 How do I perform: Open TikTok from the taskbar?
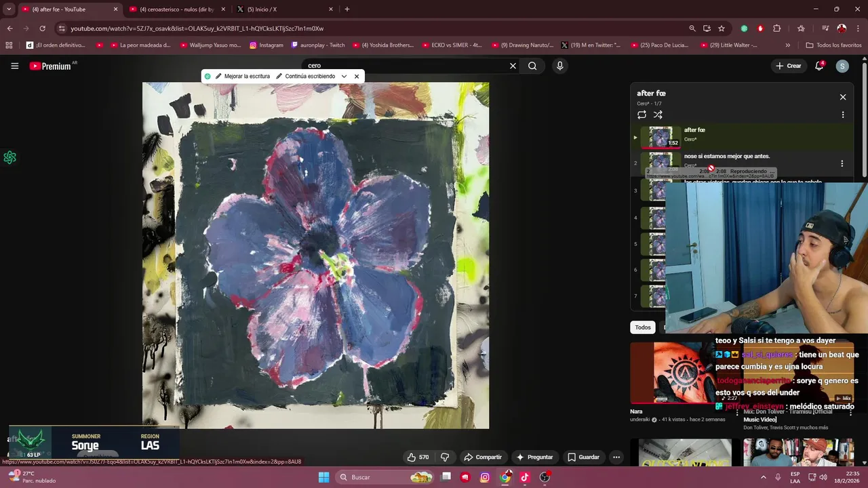click(524, 477)
